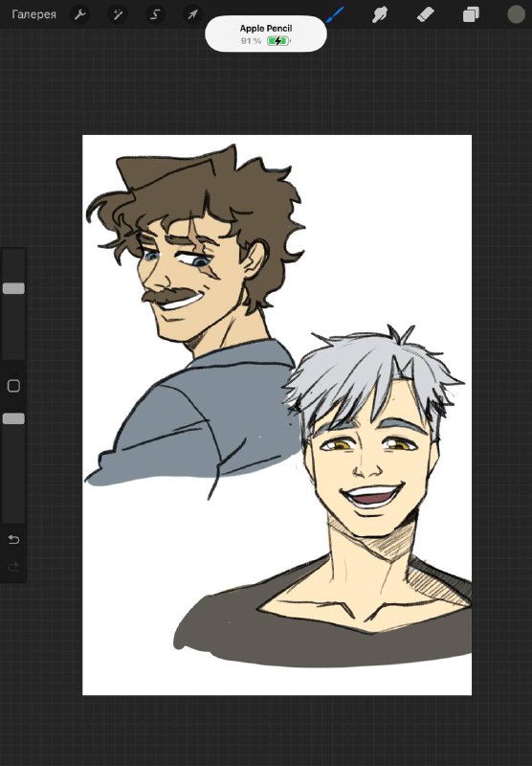
Task: Open the Layers panel
Action: [471, 14]
